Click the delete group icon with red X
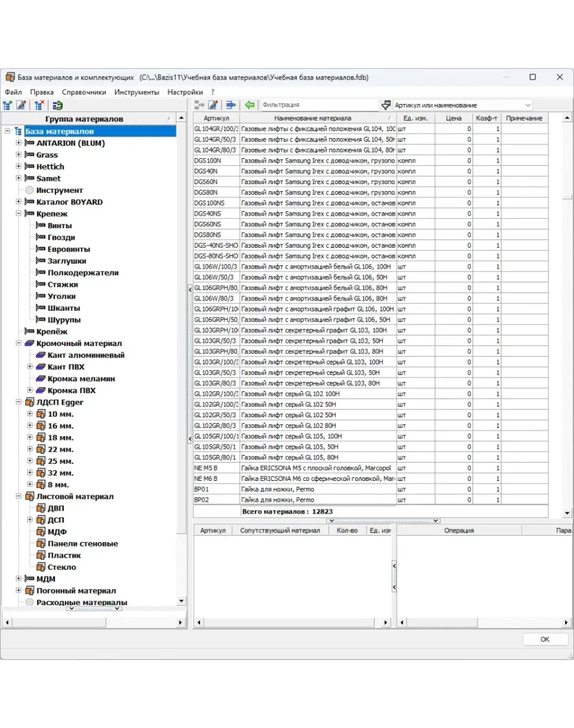574x728 pixels. click(x=39, y=105)
